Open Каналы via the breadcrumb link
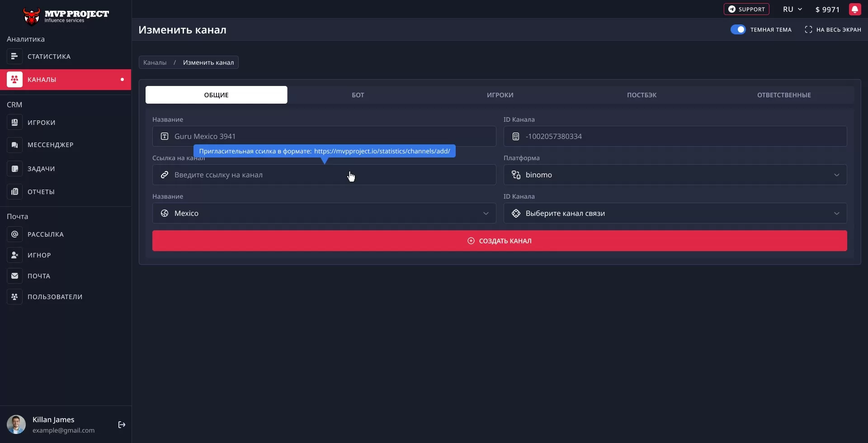The width and height of the screenshot is (868, 443). pos(155,62)
